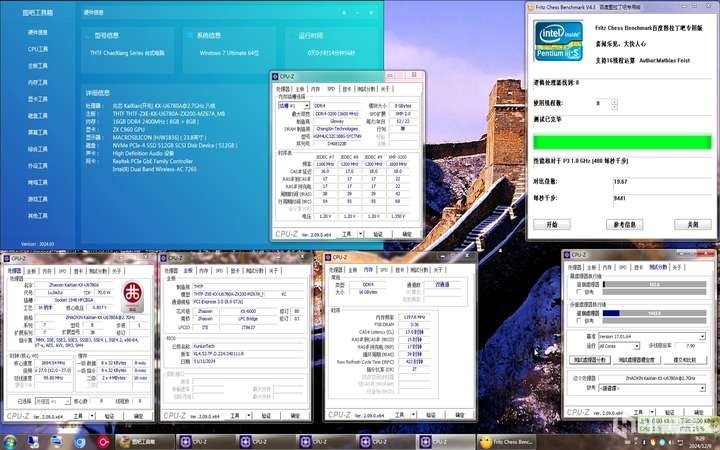Tick 参考 checkbox under multi-thread score
This screenshot has height=450, width=720.
(579, 321)
